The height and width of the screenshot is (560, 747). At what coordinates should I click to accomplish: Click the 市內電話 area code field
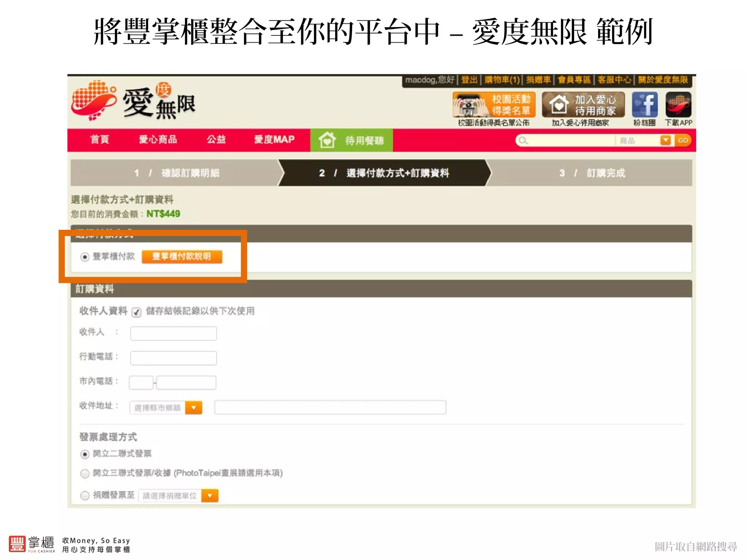coord(141,383)
